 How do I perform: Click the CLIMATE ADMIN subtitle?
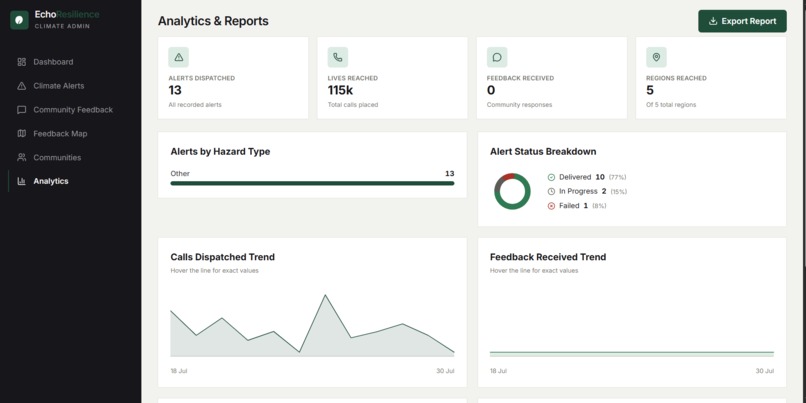click(62, 26)
